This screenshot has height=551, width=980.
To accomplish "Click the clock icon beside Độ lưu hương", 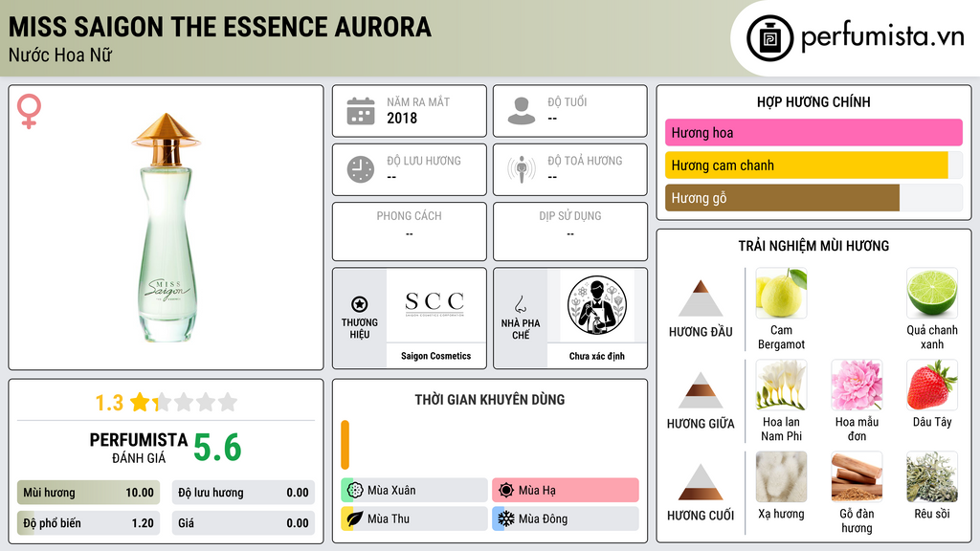I will (361, 169).
